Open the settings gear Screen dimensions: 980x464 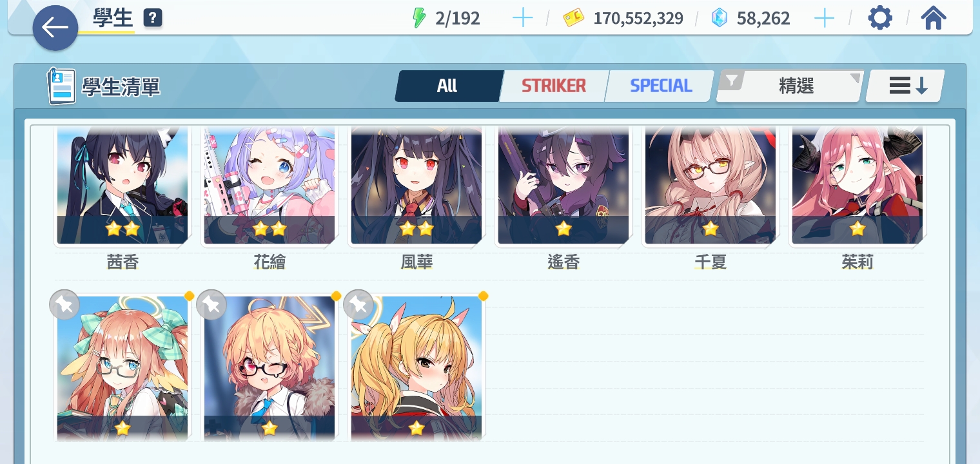click(880, 18)
